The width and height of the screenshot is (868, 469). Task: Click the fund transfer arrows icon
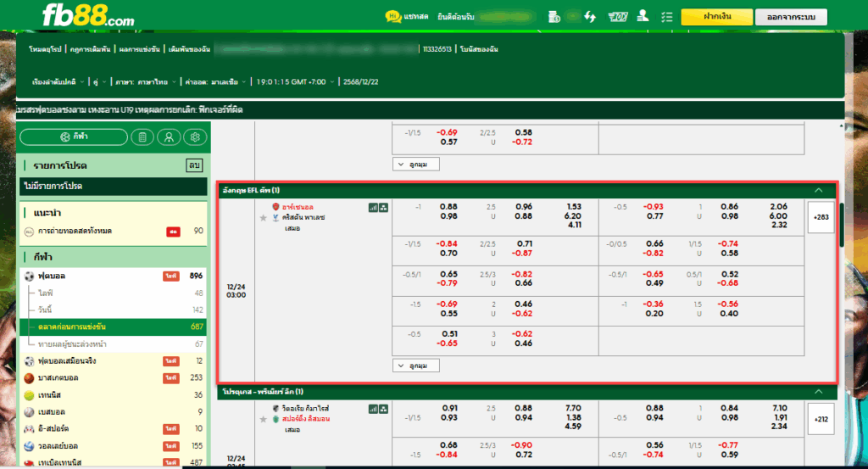[x=590, y=17]
